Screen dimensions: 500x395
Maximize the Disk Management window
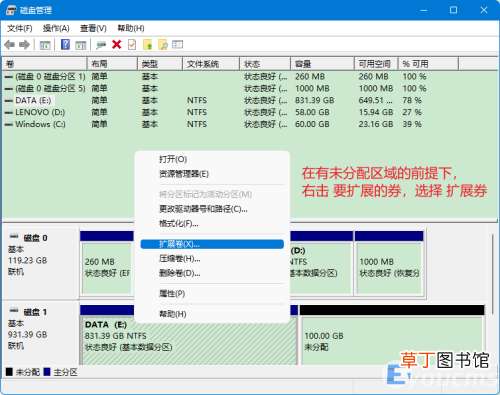pos(453,10)
